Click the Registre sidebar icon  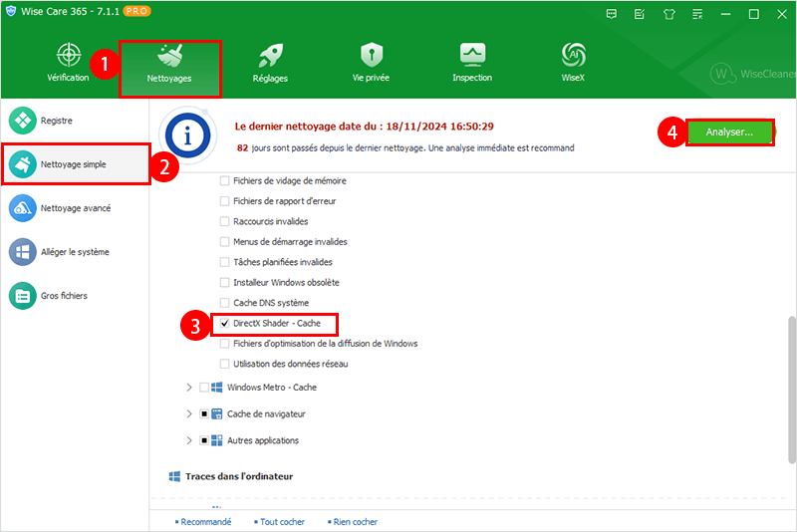coord(22,121)
